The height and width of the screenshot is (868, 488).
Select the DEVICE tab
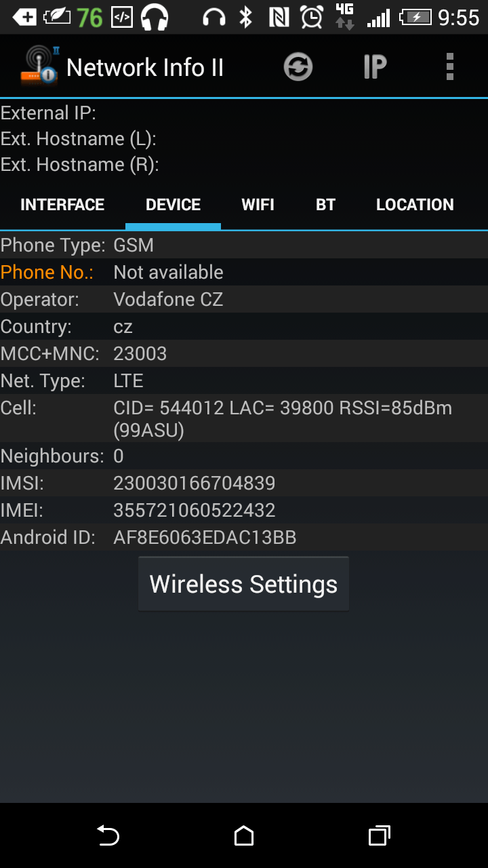(173, 205)
